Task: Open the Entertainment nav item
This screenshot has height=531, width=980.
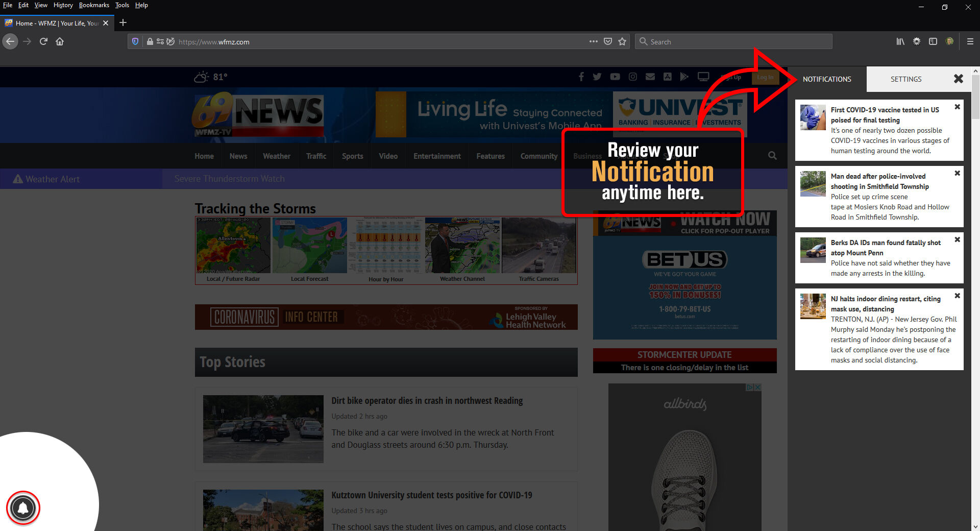Action: click(x=437, y=156)
